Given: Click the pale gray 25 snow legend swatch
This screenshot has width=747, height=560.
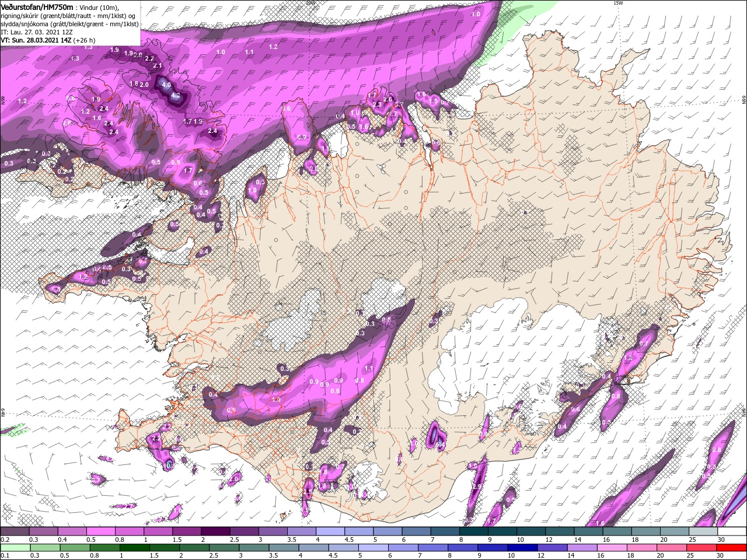Looking at the screenshot, I should [703, 531].
